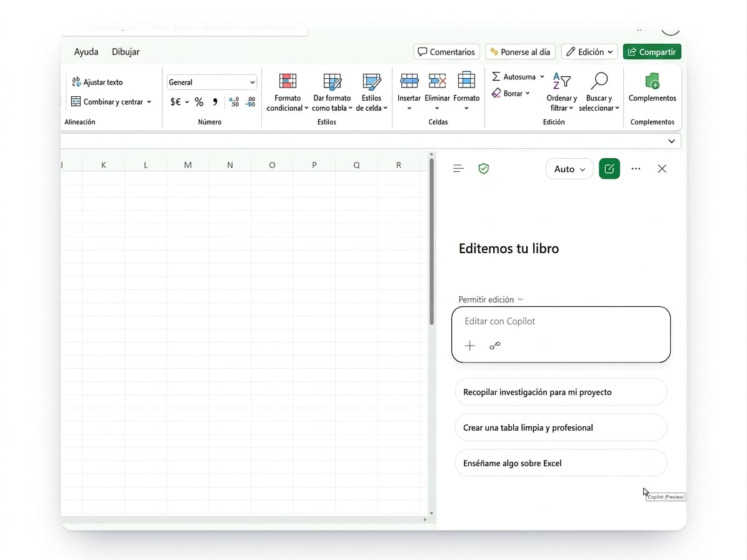The height and width of the screenshot is (560, 747).
Task: Open the Edición mode dropdown
Action: (589, 52)
